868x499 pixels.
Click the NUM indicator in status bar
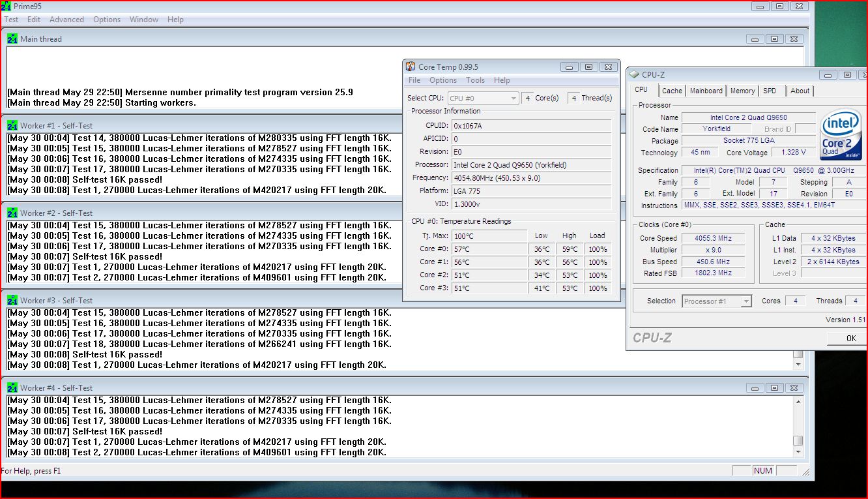pyautogui.click(x=763, y=470)
